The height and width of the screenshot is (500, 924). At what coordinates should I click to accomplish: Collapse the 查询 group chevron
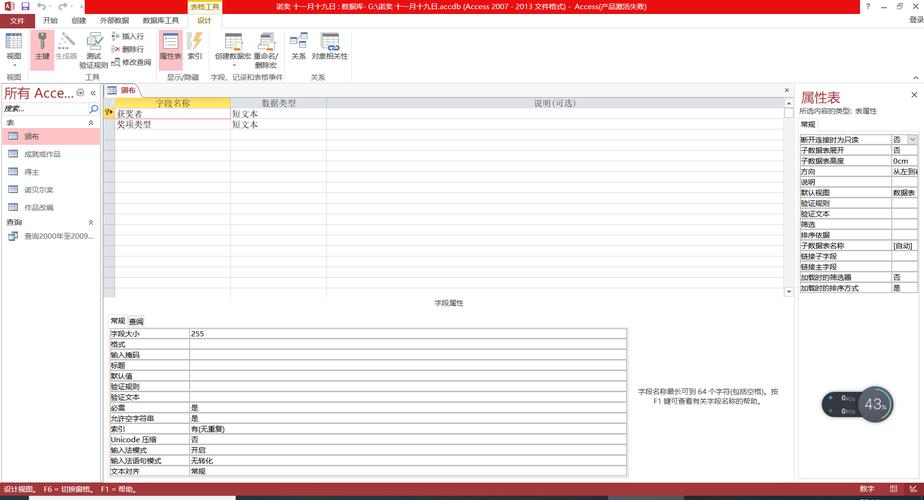coord(91,222)
